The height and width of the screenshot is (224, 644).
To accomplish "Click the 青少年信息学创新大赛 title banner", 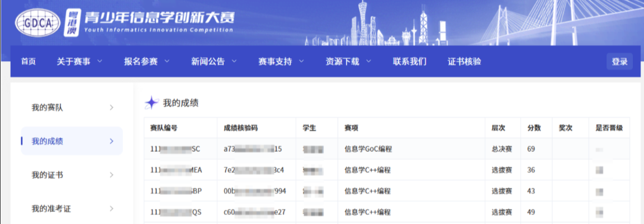I will pyautogui.click(x=159, y=21).
